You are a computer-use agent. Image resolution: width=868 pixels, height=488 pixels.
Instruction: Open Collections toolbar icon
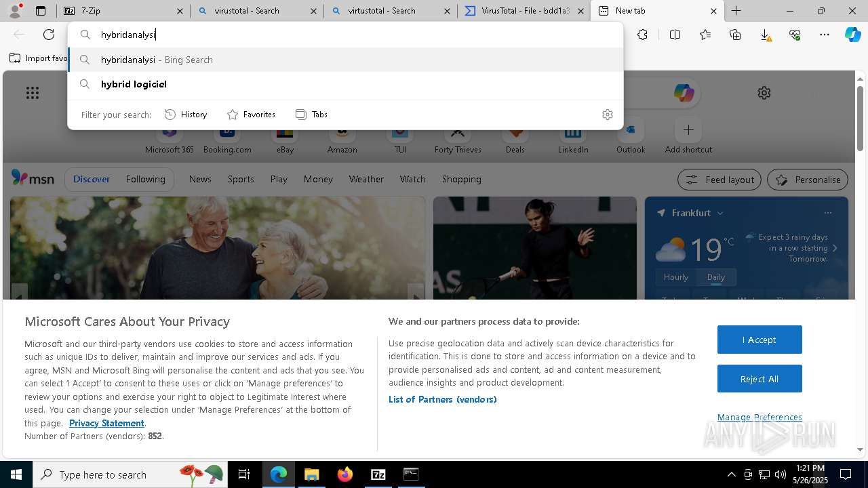735,35
